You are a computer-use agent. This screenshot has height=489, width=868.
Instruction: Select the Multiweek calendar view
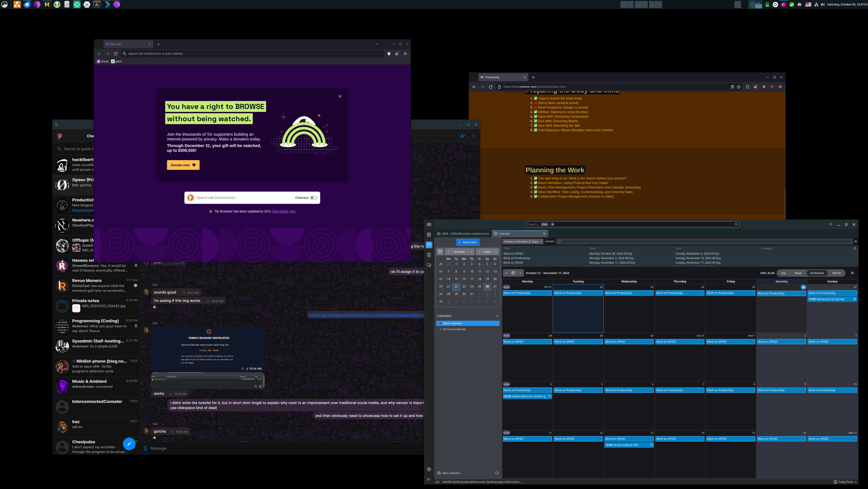(x=817, y=273)
